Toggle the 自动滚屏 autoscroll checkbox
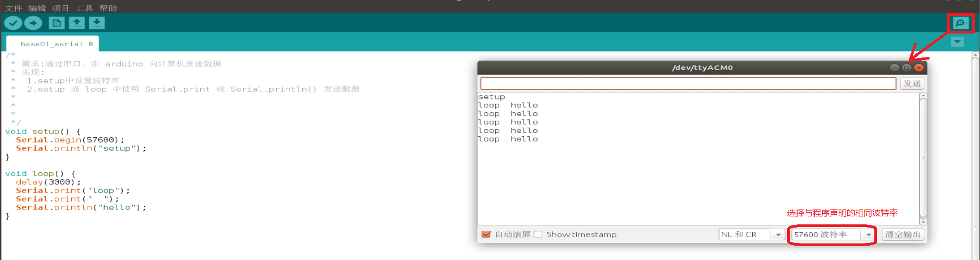The image size is (980, 260). tap(486, 234)
